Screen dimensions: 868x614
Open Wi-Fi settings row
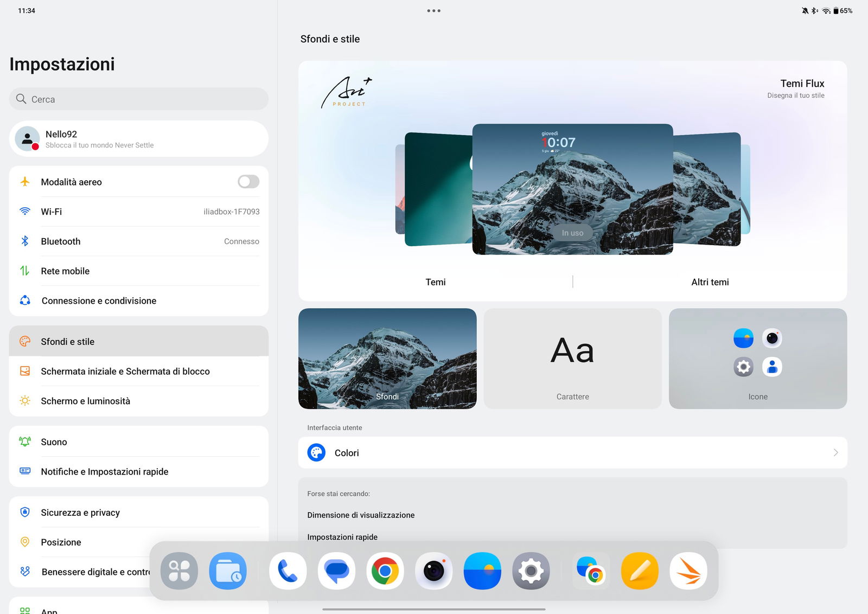pyautogui.click(x=139, y=212)
